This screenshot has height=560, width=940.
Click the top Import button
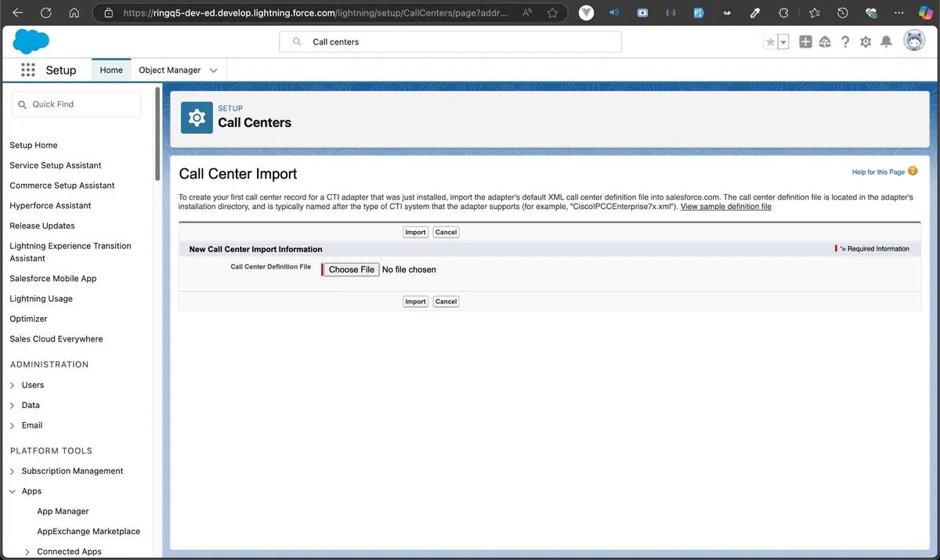point(415,233)
